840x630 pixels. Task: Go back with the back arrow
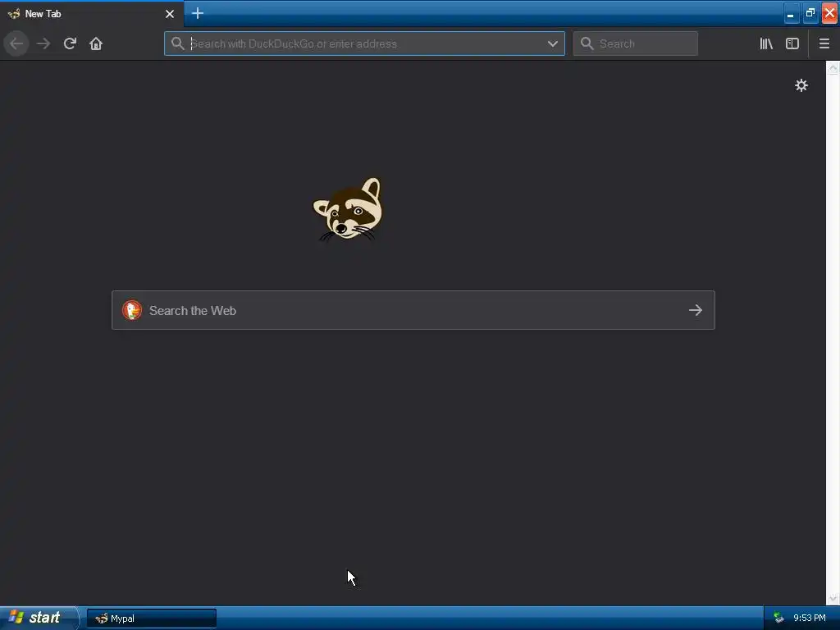[x=16, y=43]
